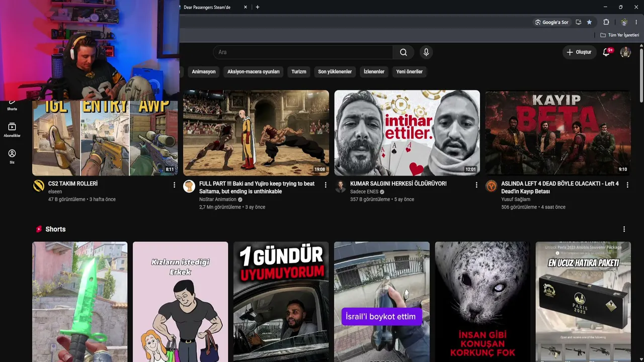Image resolution: width=644 pixels, height=362 pixels.
Task: Open the İsrail'i boykot ettim Short
Action: [382, 302]
